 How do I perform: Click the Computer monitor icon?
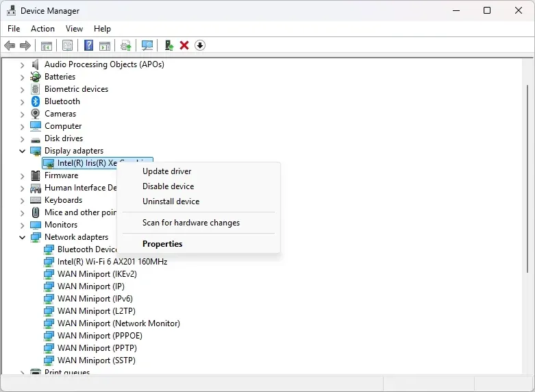coord(36,126)
